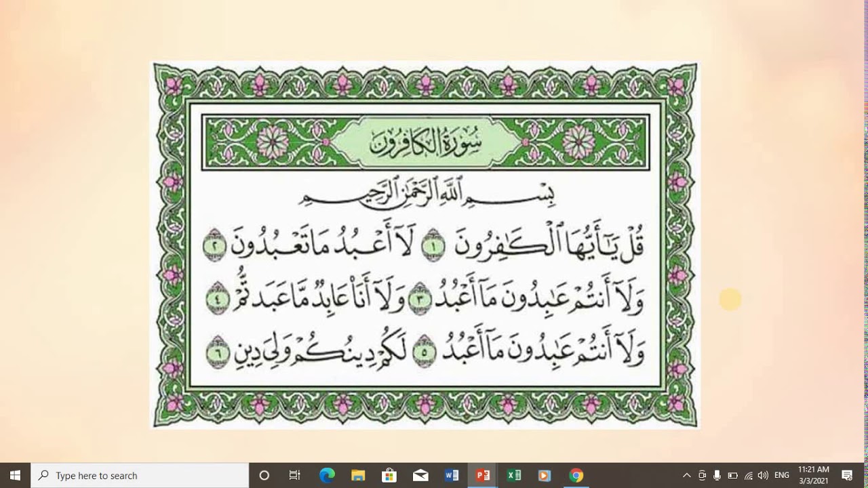The height and width of the screenshot is (488, 868).
Task: Click the Surah Al-Kafirun slide image
Action: point(425,245)
